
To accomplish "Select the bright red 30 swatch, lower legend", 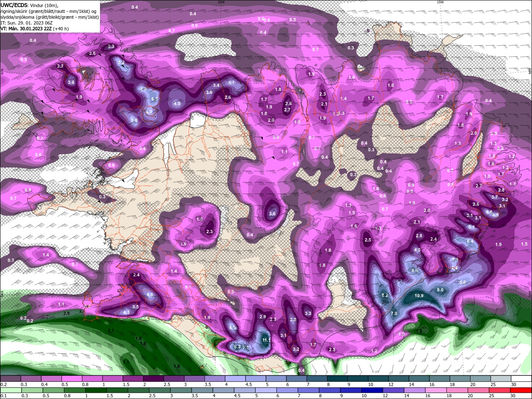I will click(x=521, y=390).
